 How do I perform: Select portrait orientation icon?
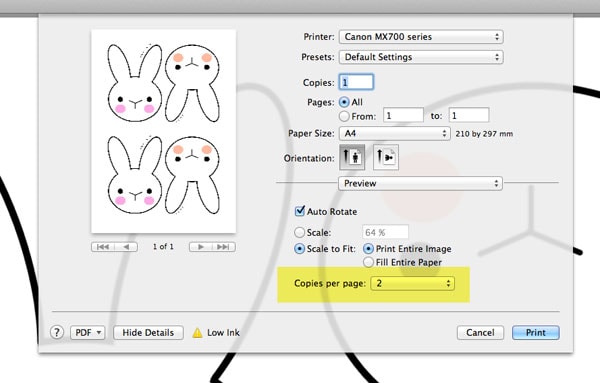tap(352, 157)
